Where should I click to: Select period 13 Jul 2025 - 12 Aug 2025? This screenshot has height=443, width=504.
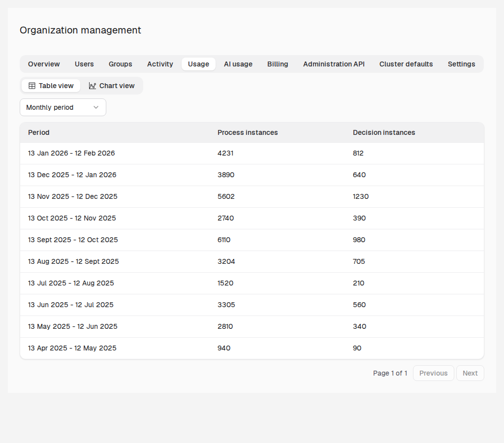pyautogui.click(x=71, y=283)
